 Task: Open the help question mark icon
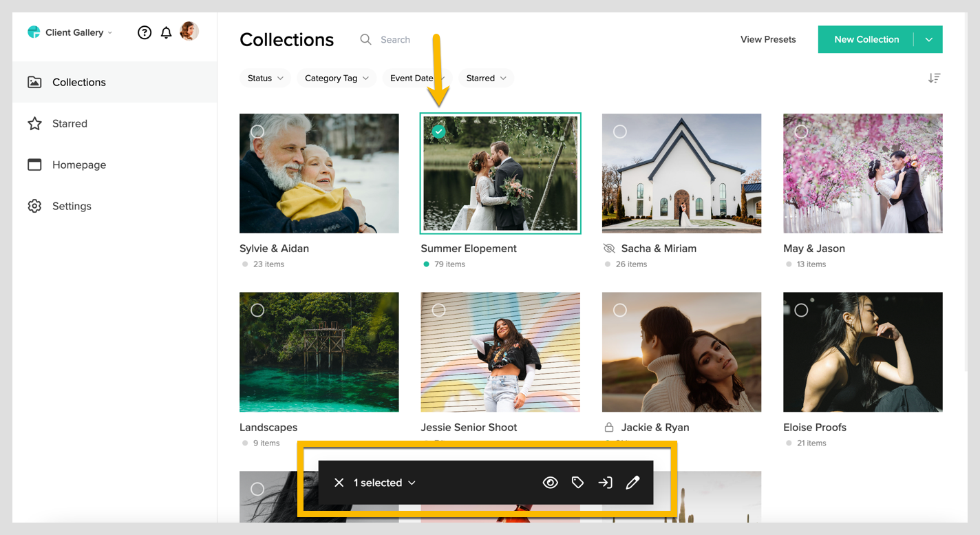click(x=145, y=32)
